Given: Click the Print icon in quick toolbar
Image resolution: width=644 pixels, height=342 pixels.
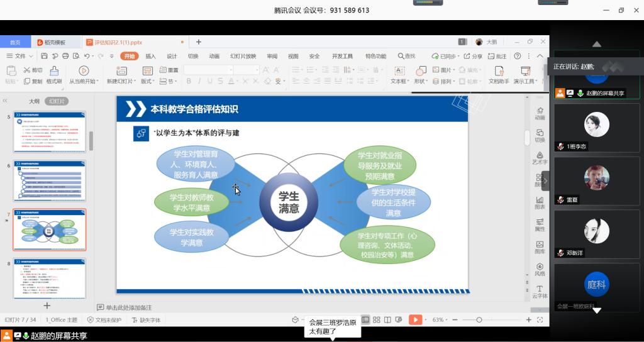Looking at the screenshot, I should [65, 56].
